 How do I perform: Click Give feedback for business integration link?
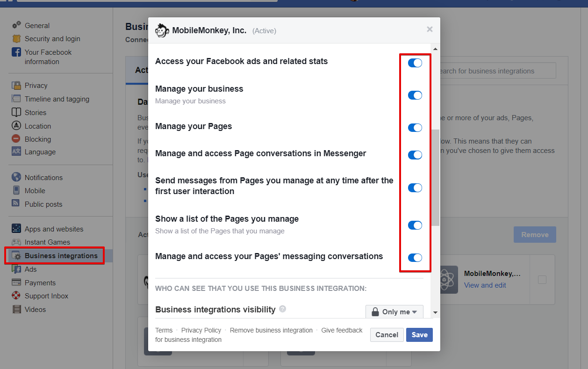[x=259, y=335]
